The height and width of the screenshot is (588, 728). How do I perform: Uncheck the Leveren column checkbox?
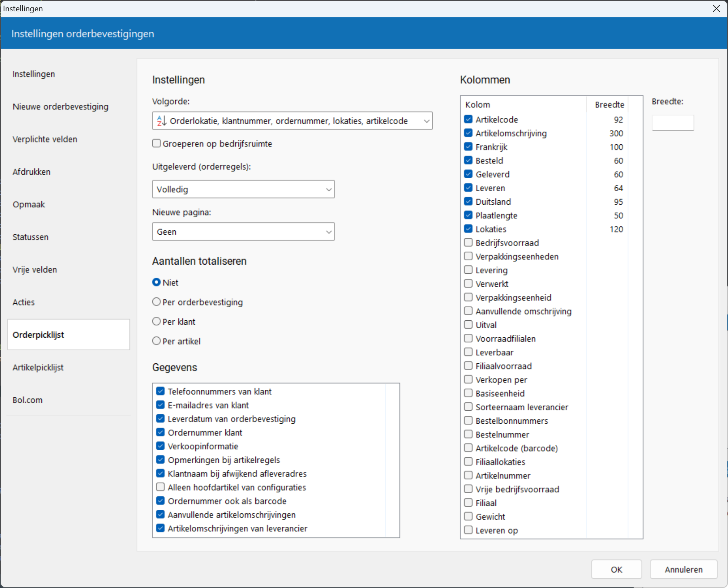[468, 188]
